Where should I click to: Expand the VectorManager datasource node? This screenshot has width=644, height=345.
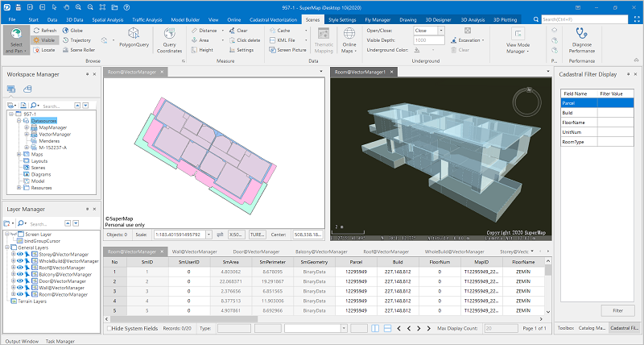[x=27, y=134]
